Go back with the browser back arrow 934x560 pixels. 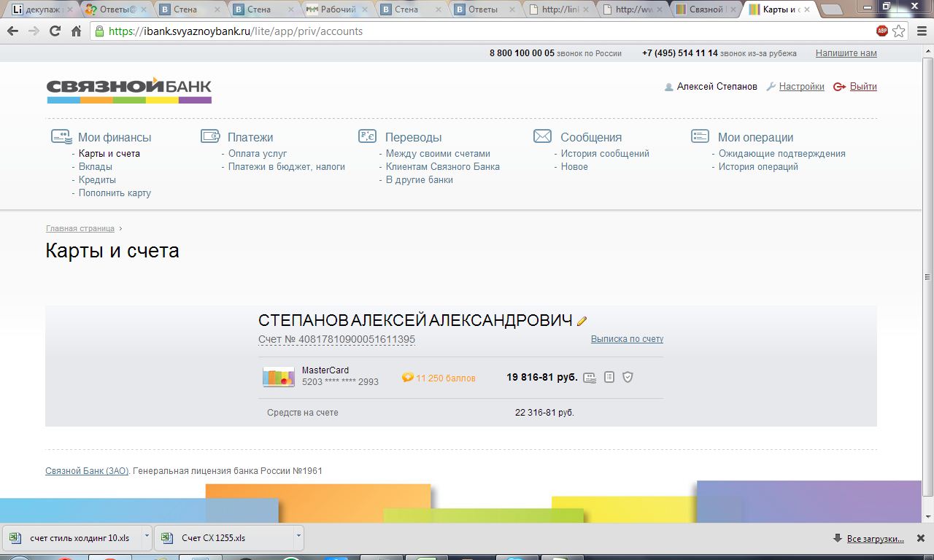point(12,31)
